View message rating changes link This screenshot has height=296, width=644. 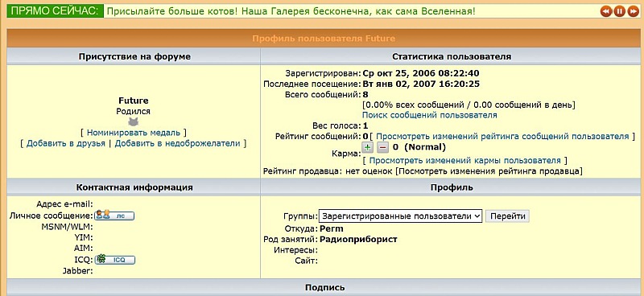point(502,136)
